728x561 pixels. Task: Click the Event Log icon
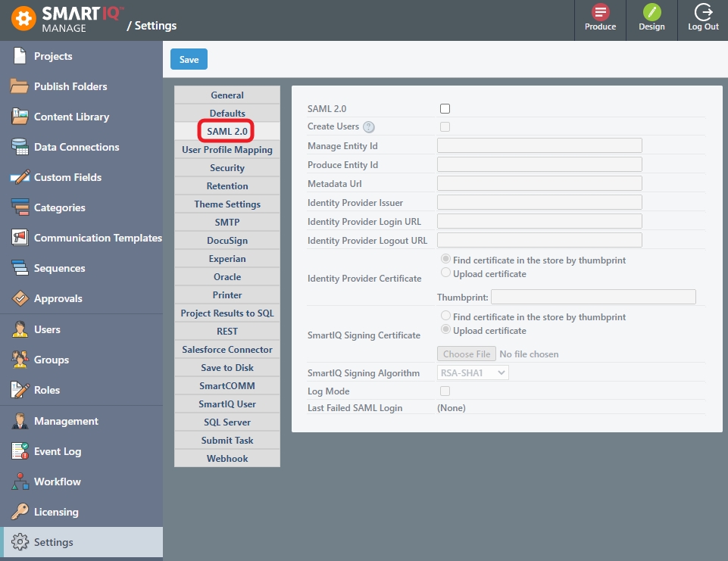pyautogui.click(x=20, y=451)
